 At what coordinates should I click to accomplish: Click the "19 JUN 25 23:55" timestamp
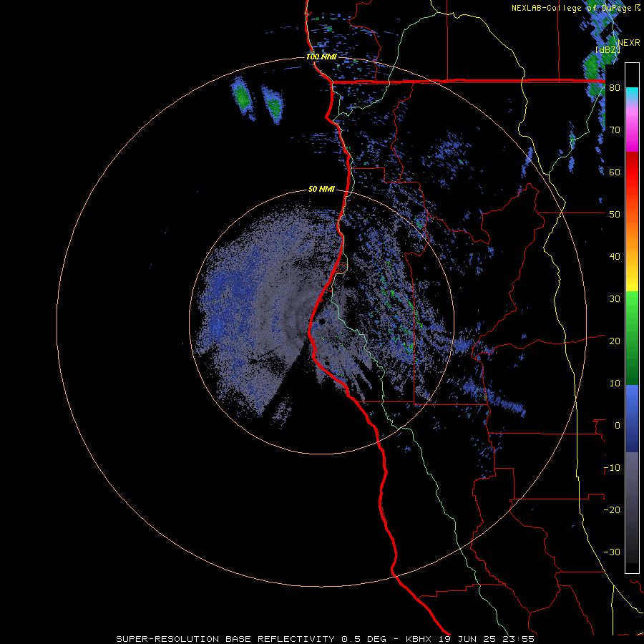(488, 639)
